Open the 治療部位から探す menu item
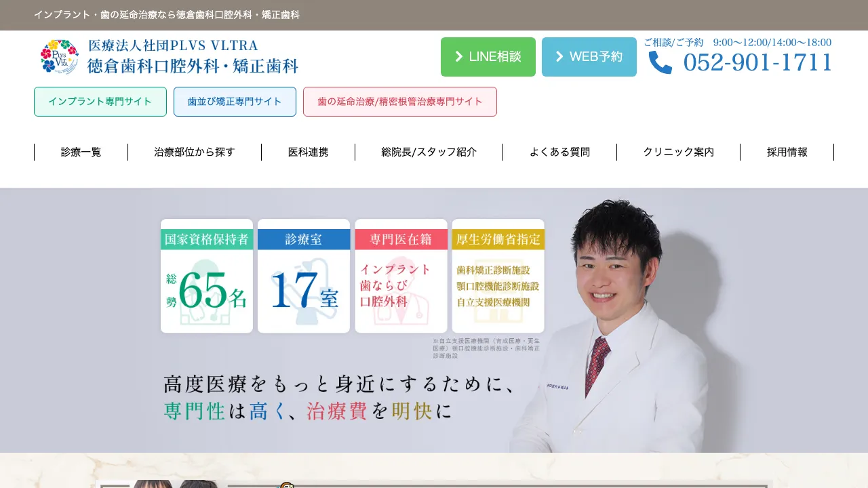 tap(195, 152)
